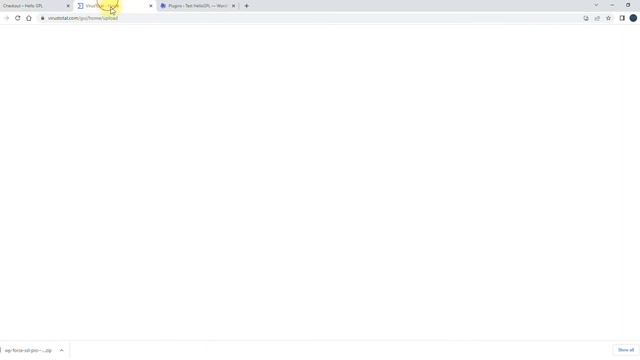Expand the zip download options arrow

[x=62, y=350]
